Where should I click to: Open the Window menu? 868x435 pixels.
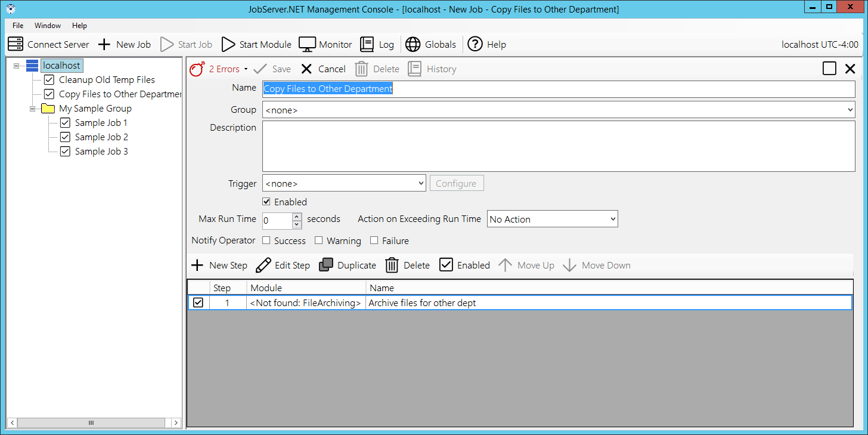[48, 26]
